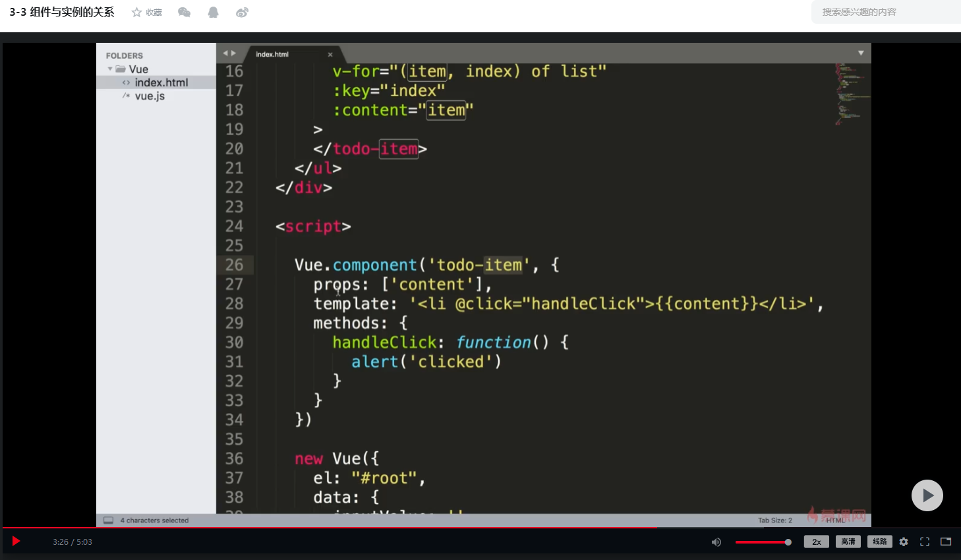Switch to widescreen theater mode icon
The image size is (961, 560).
tap(946, 542)
